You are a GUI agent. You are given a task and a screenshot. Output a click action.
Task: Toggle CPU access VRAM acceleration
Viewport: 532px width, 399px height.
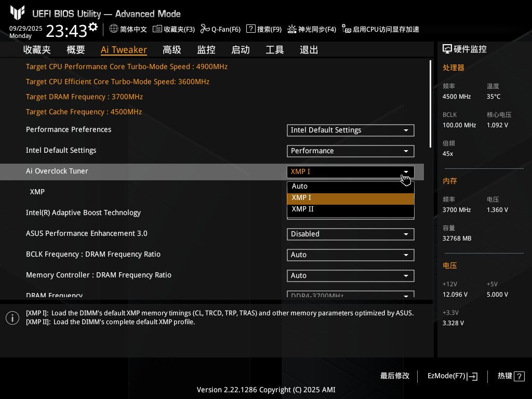[x=380, y=30]
